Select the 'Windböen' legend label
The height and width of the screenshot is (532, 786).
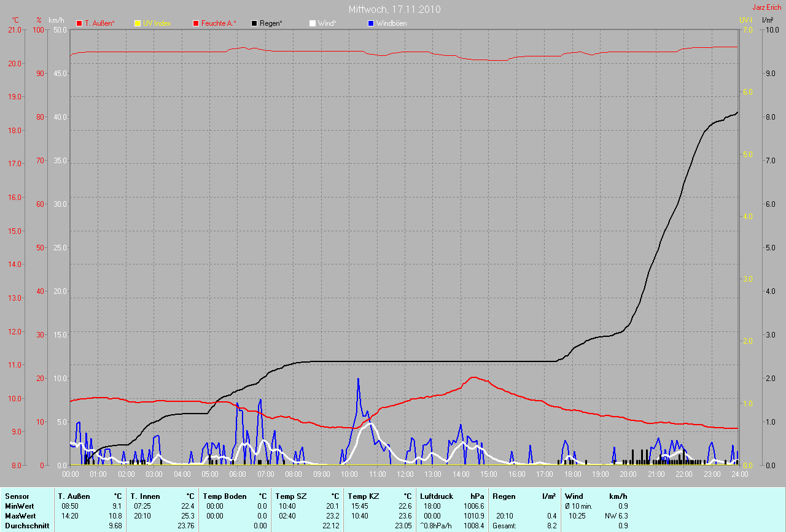[391, 23]
